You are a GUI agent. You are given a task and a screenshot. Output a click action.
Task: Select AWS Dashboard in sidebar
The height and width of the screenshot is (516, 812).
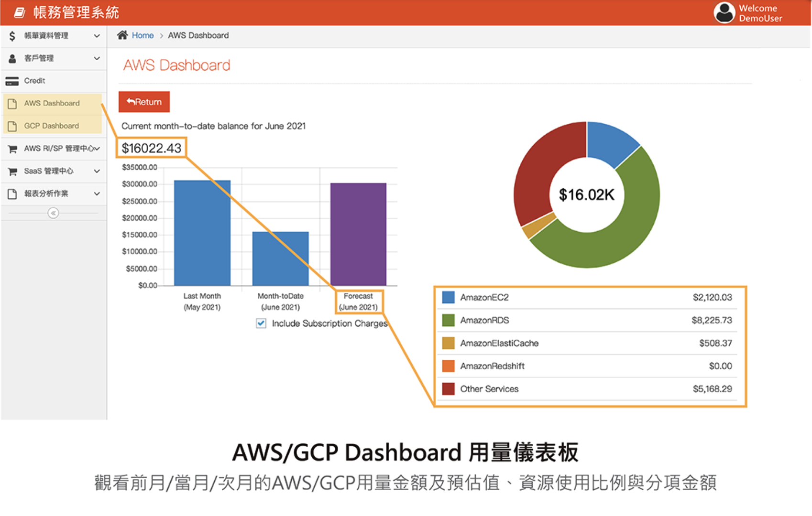click(53, 103)
